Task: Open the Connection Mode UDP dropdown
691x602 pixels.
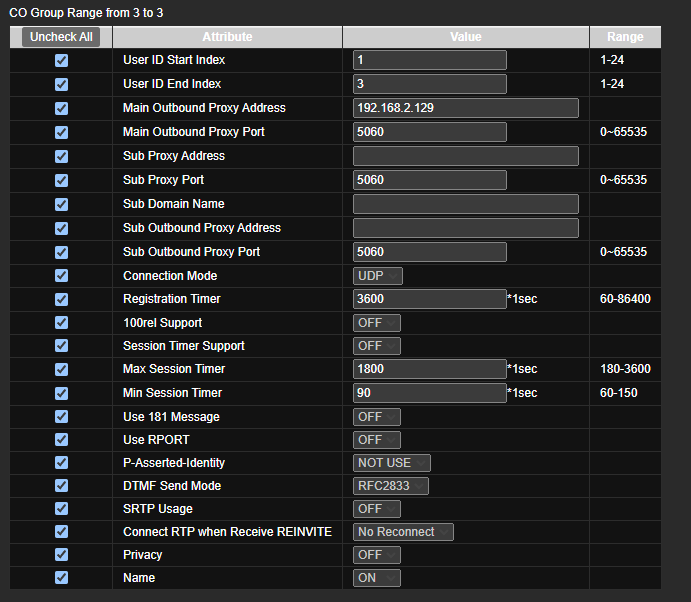Action: pos(378,276)
